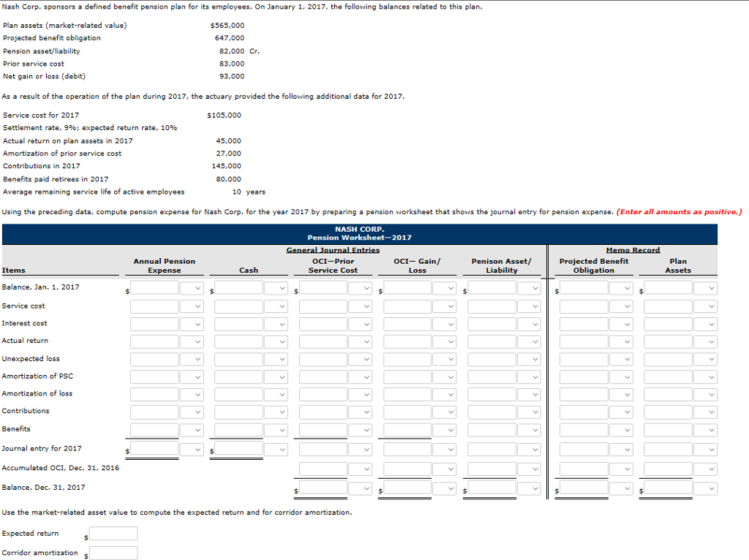Screen dimensions: 749x560
Task: Open Plan Assets dropdown for Actual return row
Action: click(706, 342)
